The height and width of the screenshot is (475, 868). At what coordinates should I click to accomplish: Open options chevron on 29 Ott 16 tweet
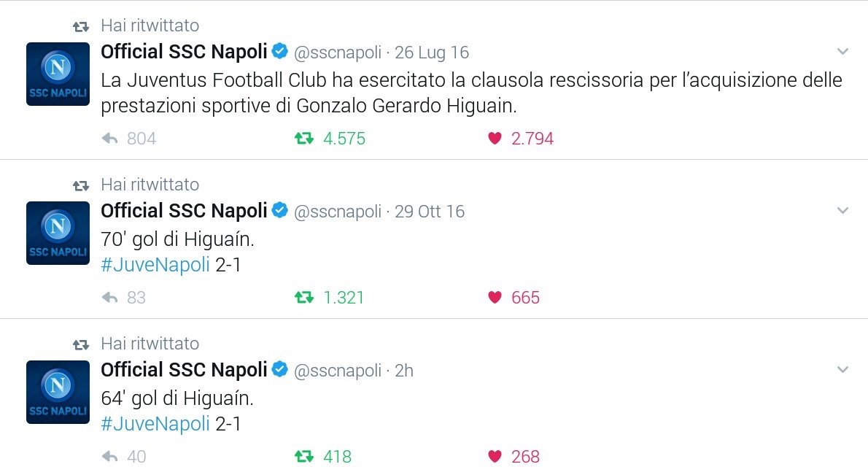842,210
